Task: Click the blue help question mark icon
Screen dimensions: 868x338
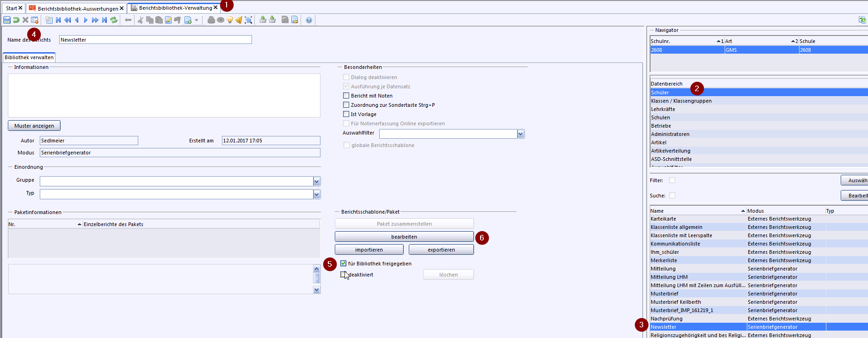Action: pyautogui.click(x=309, y=20)
